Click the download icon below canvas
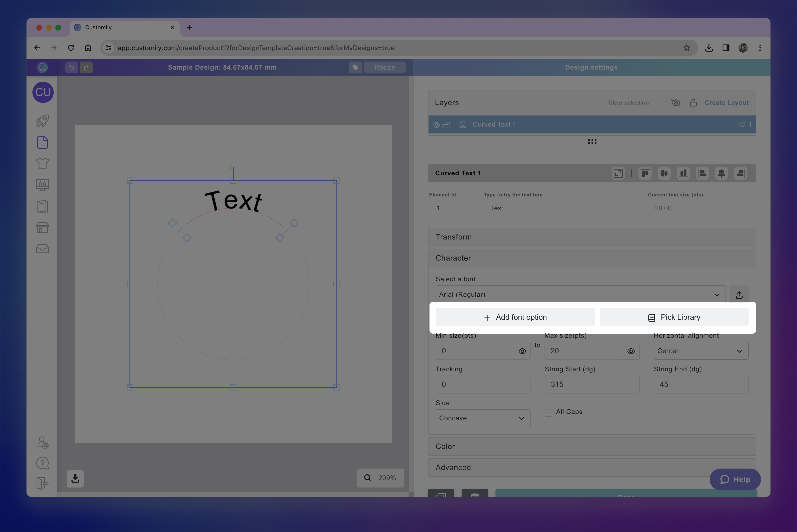The width and height of the screenshot is (797, 532). pos(75,478)
